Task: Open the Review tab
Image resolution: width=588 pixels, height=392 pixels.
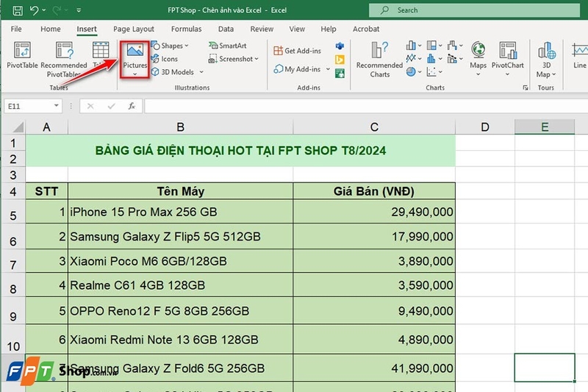Action: point(262,29)
